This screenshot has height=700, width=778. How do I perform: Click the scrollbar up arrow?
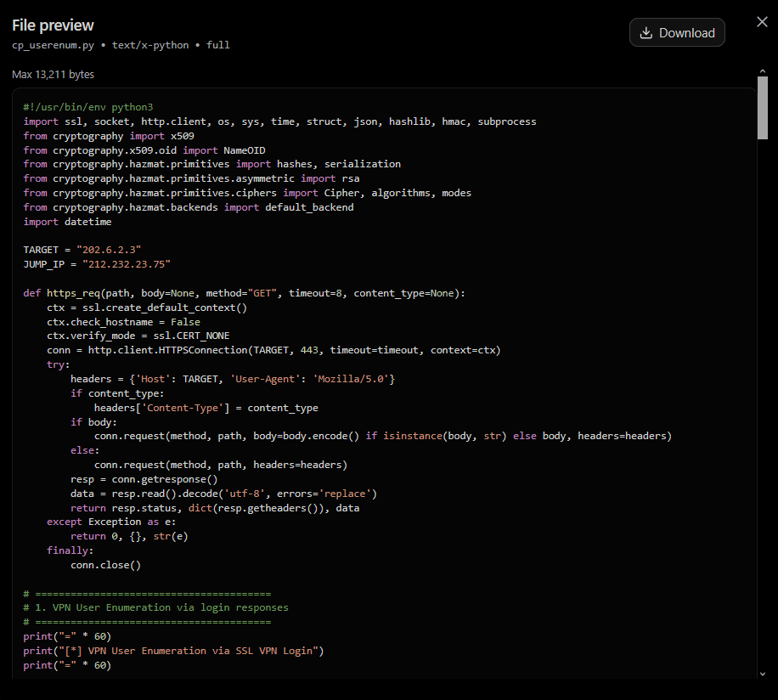[x=763, y=71]
